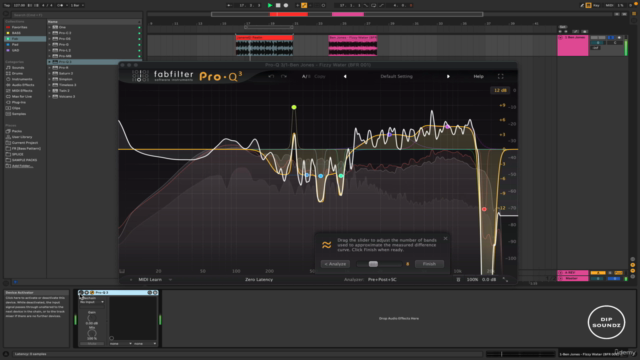Go to previous preset in Pro-Q 3
Viewport: 640px width, 360px height.
pyautogui.click(x=345, y=76)
